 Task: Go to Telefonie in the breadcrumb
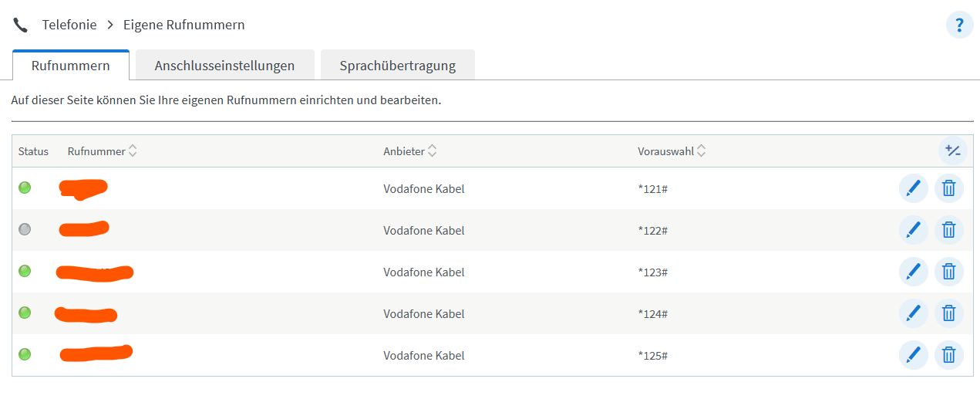(x=69, y=25)
